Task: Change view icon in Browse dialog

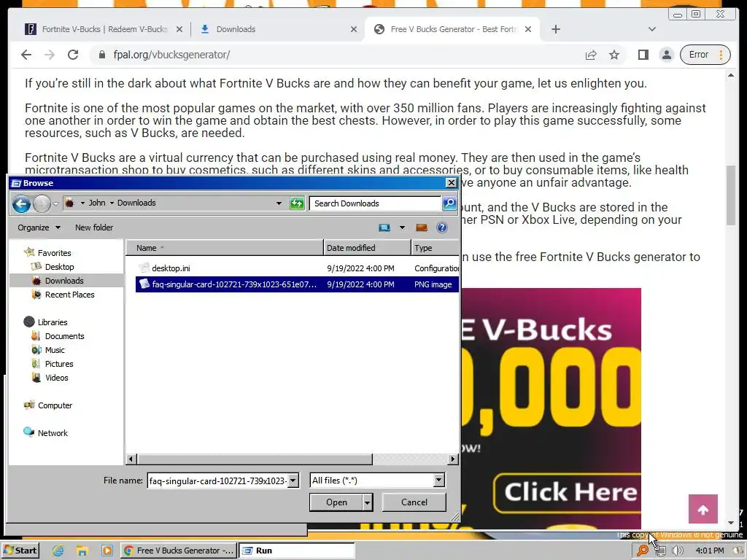Action: pyautogui.click(x=384, y=227)
